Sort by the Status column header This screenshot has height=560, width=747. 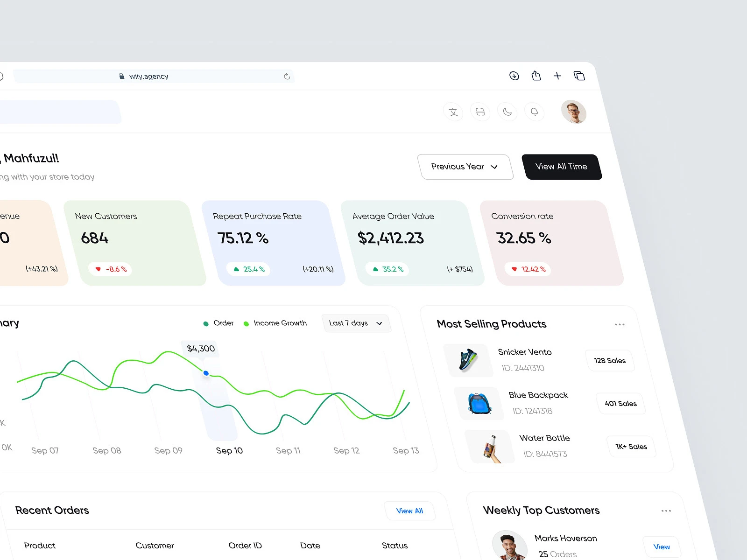[395, 546]
